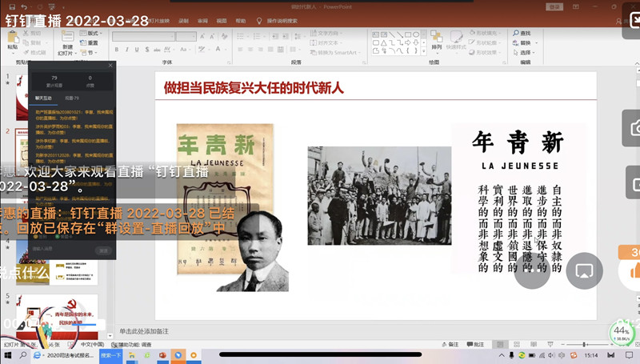The image size is (640, 364).
Task: Start slideshow from quick access toolbar icon
Action: pyautogui.click(x=52, y=7)
